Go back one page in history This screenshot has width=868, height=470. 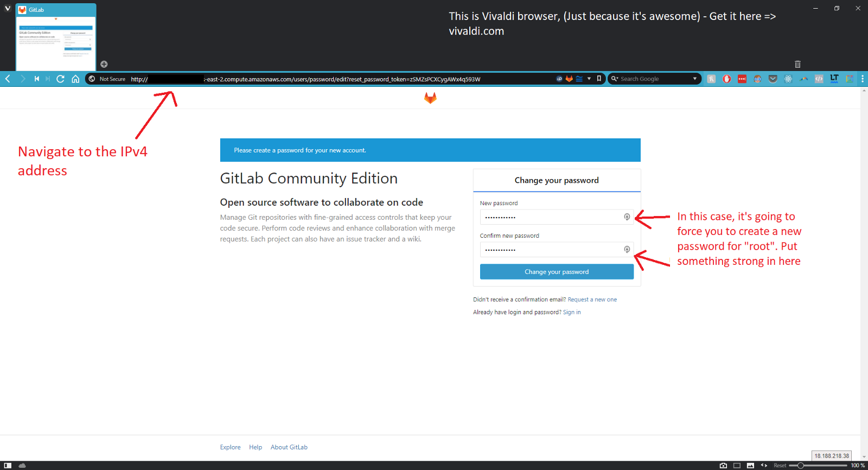[8, 79]
